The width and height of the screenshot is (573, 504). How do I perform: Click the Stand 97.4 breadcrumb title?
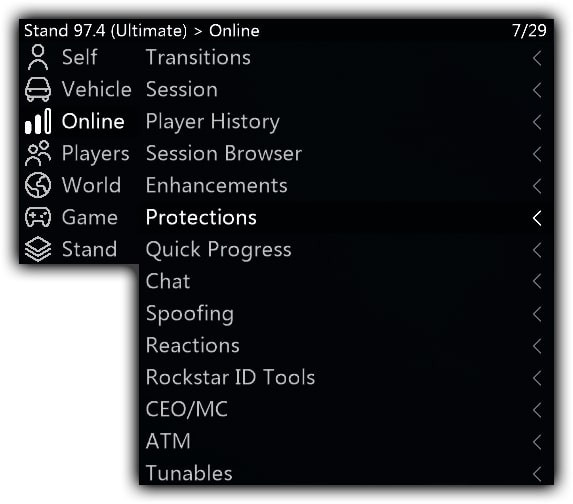[x=105, y=30]
